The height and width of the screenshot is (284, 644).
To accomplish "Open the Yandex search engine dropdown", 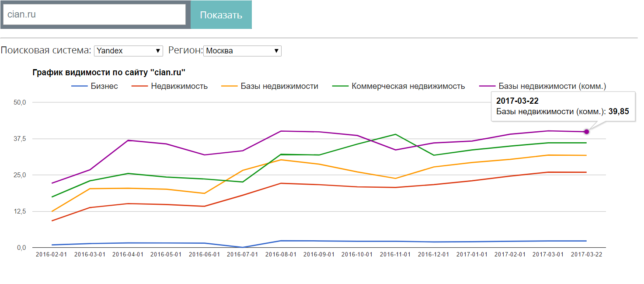I will tap(129, 51).
